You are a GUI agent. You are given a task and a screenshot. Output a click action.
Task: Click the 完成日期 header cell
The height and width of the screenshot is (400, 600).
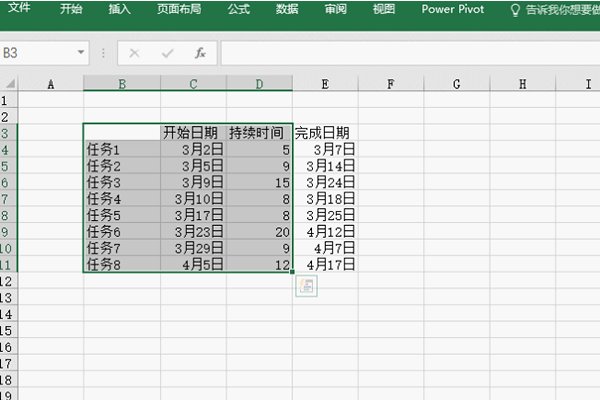click(x=325, y=133)
